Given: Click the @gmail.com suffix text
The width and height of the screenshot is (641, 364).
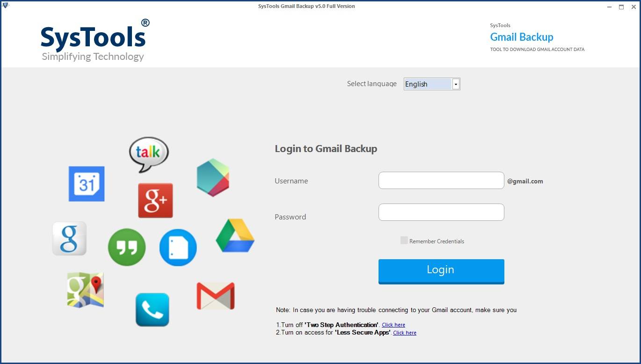Looking at the screenshot, I should coord(525,182).
